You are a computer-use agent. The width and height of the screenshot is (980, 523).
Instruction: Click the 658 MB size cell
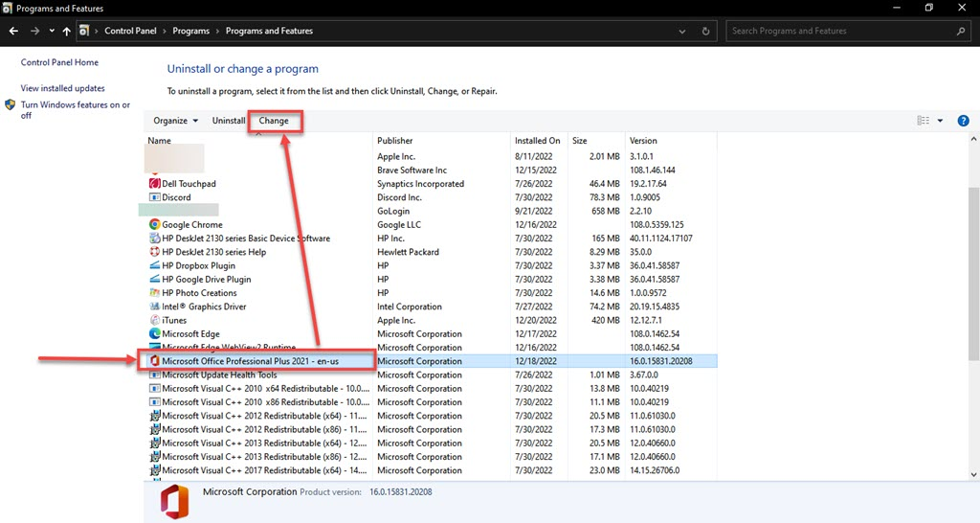tap(606, 212)
